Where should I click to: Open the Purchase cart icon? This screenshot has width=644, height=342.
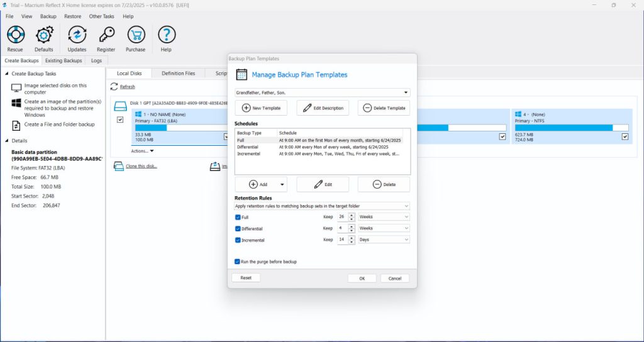tap(136, 35)
